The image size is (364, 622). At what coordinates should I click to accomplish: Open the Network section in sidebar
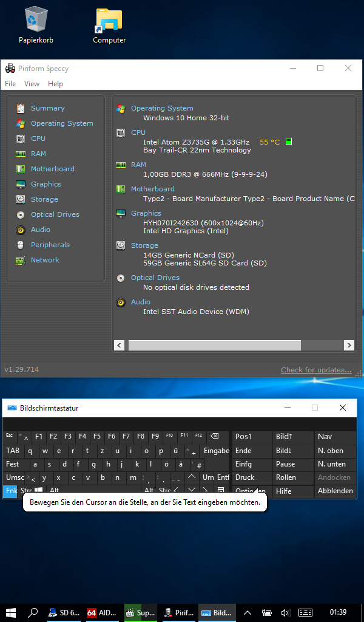(45, 260)
